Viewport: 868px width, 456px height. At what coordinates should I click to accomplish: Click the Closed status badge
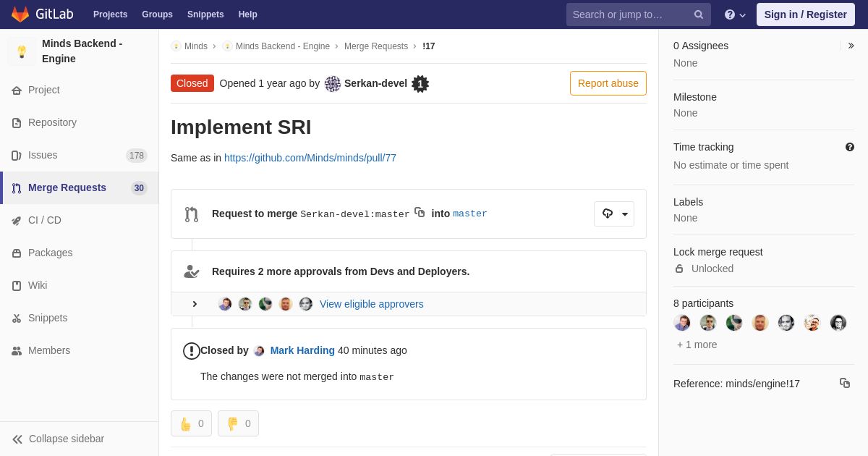coord(192,83)
